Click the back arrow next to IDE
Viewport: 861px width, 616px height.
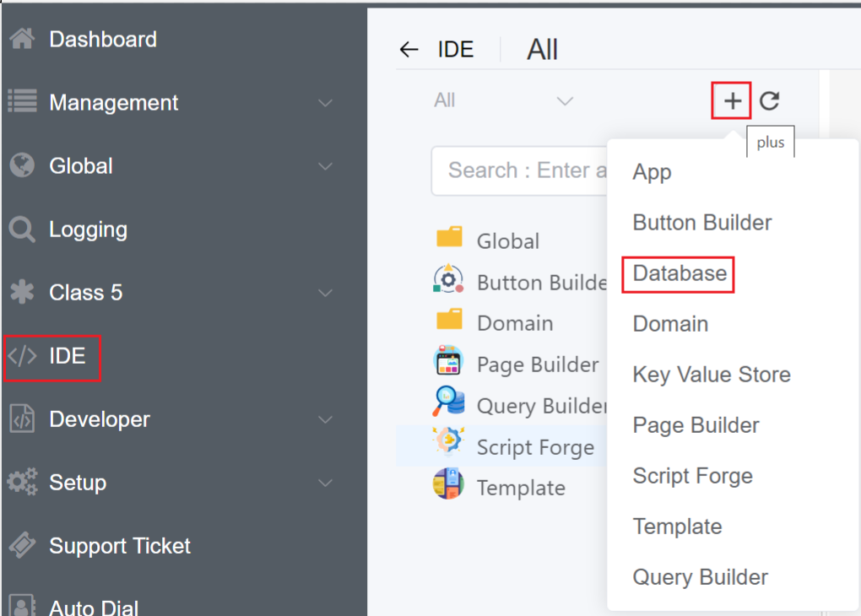pos(409,50)
